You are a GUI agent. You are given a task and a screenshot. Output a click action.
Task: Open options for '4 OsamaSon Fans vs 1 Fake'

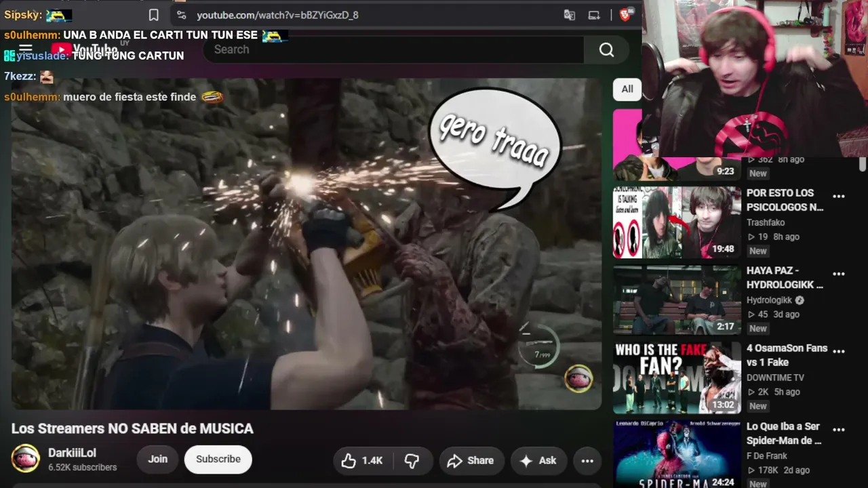[x=839, y=351]
